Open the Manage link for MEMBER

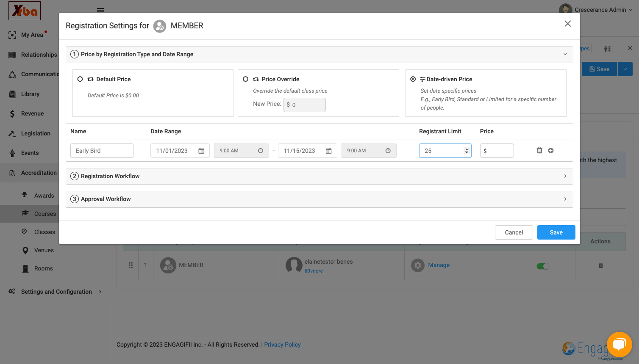tap(439, 265)
